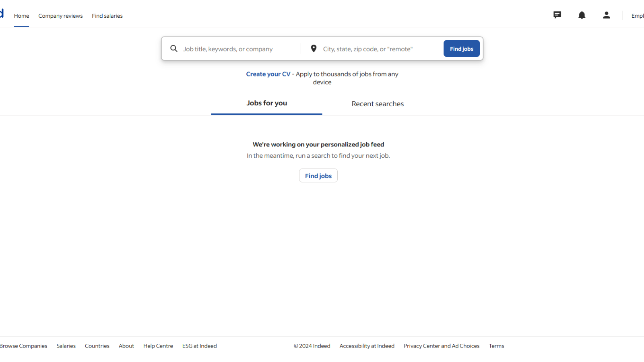Open Privacy Center and Ad Choices
The height and width of the screenshot is (362, 644).
pyautogui.click(x=441, y=346)
